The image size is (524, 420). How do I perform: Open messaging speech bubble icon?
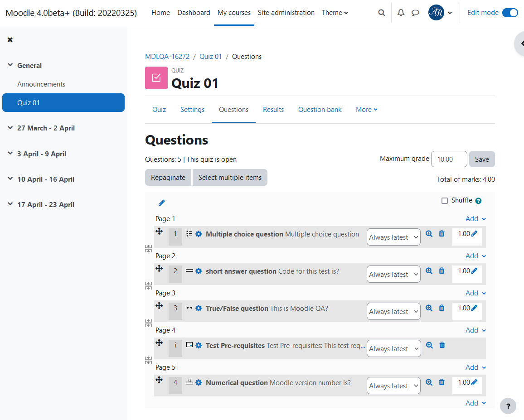point(415,13)
